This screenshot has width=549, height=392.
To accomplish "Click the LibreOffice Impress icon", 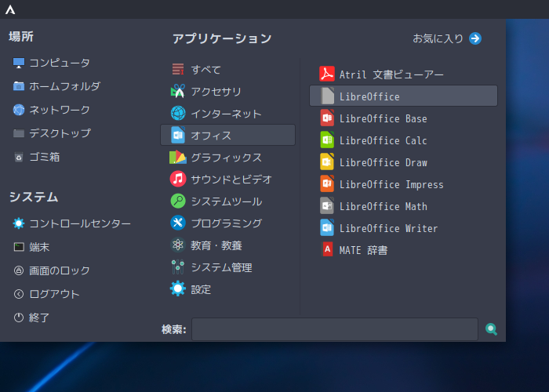I will pos(327,184).
